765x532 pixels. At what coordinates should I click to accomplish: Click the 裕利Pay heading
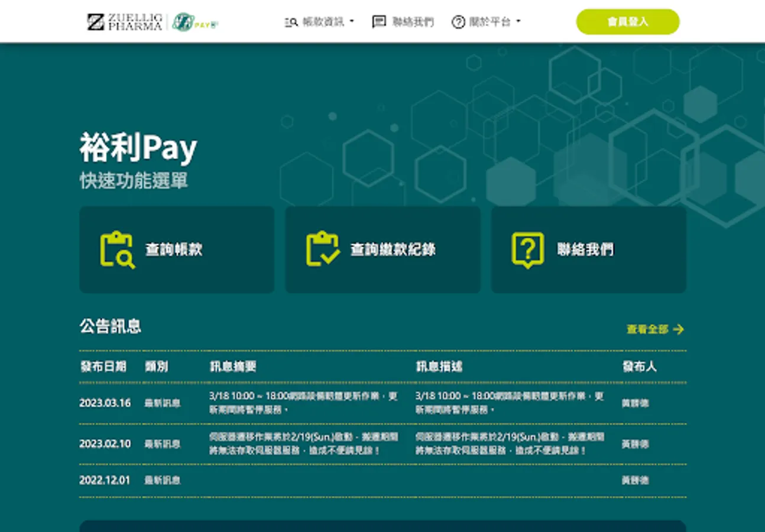pos(138,148)
